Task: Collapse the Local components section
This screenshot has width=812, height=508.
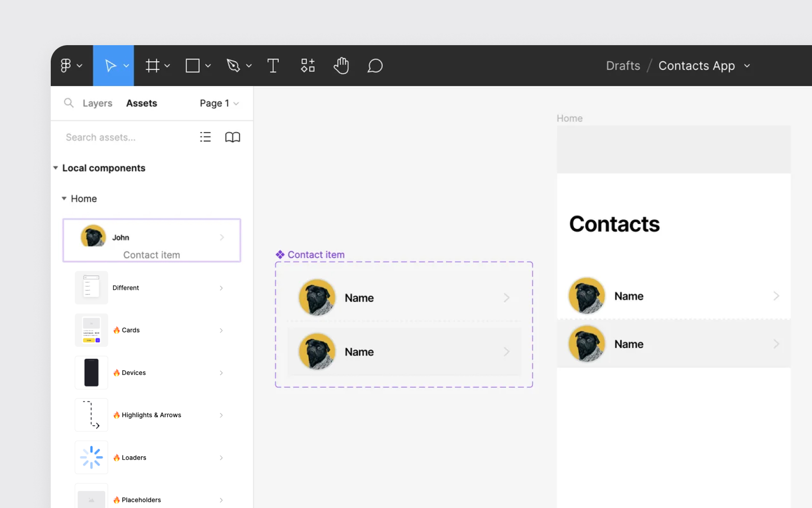Action: 55,168
